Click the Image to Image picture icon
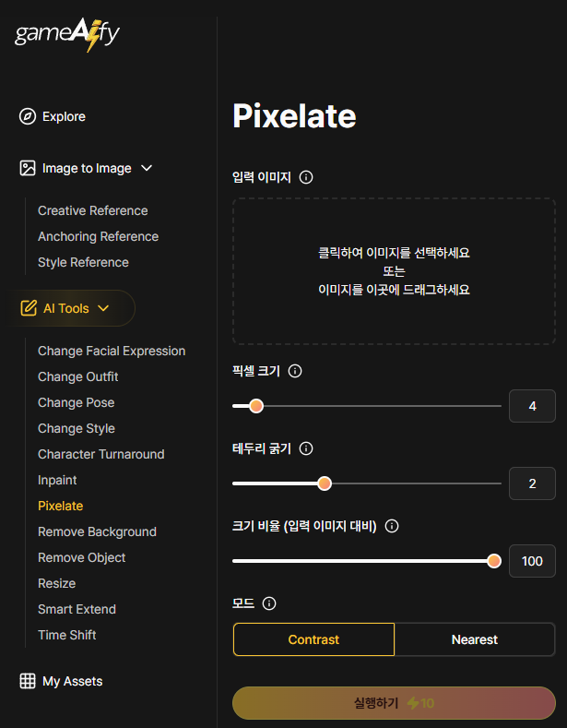Image resolution: width=567 pixels, height=728 pixels. coord(28,168)
